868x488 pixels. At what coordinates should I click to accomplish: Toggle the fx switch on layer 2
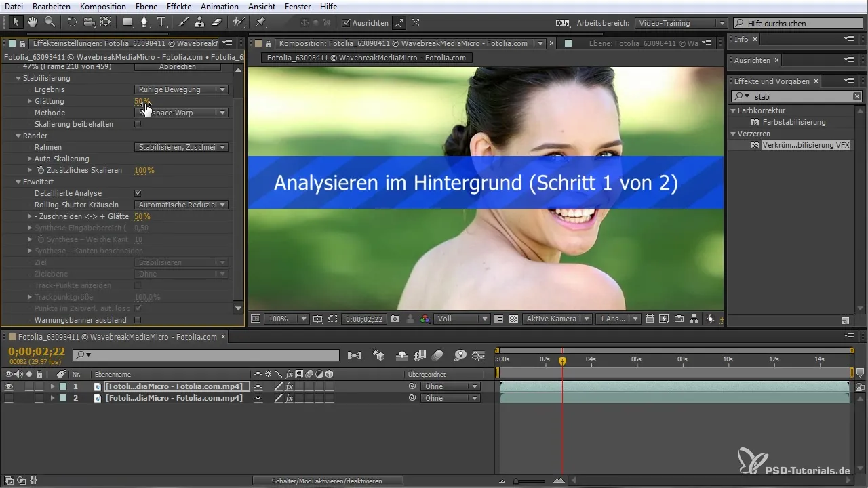(x=290, y=398)
